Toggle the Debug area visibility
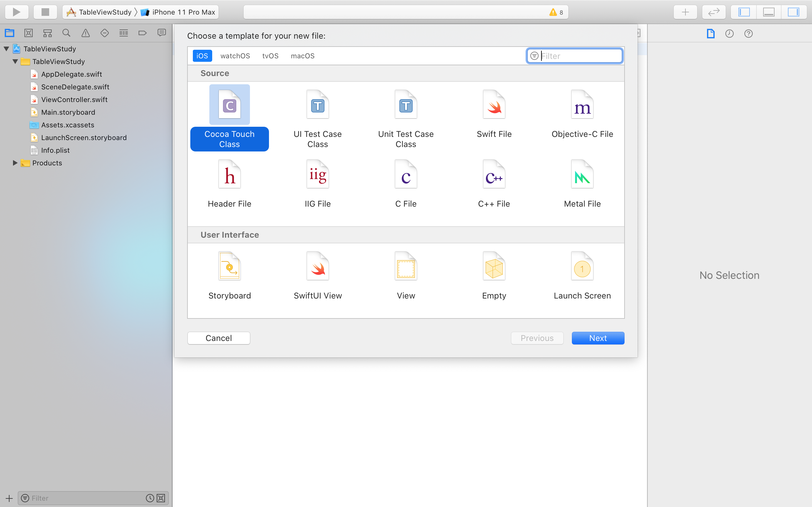This screenshot has width=812, height=507. coord(769,12)
